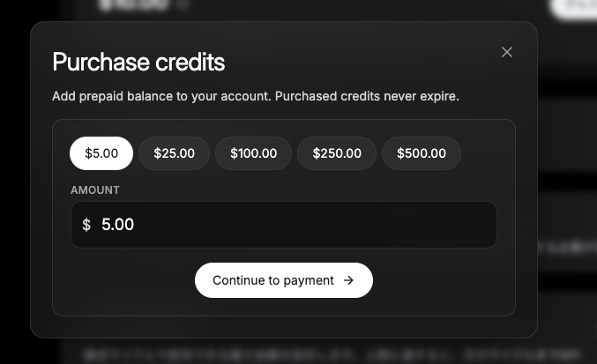The height and width of the screenshot is (364, 597).
Task: Select the $5.00 preset amount
Action: [x=101, y=153]
